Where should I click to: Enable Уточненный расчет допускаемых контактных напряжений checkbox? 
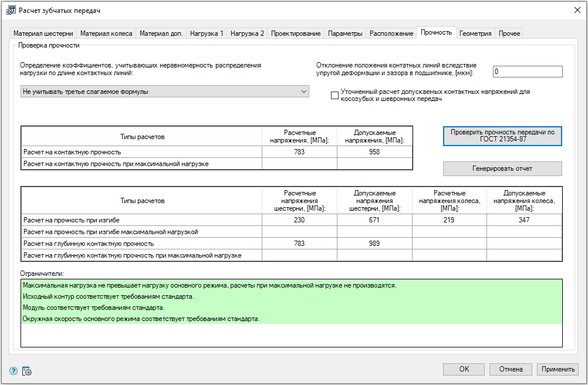(334, 96)
